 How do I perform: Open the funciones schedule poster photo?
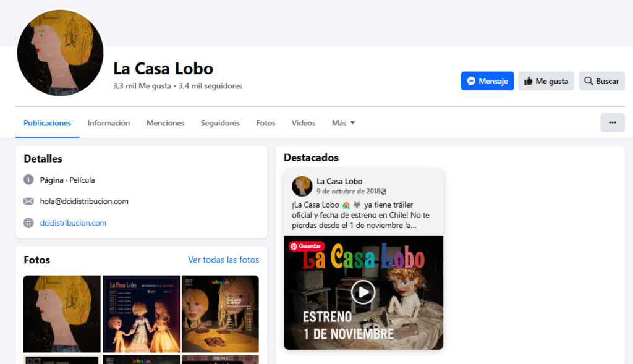[x=142, y=314]
